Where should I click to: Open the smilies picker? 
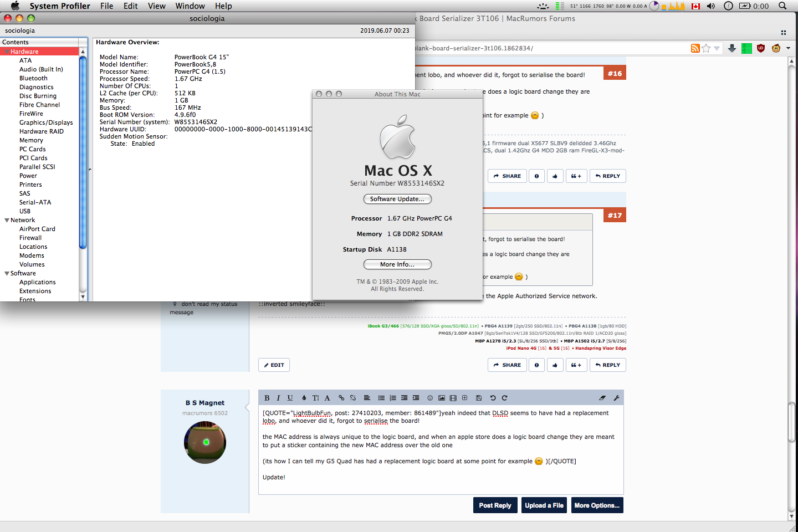(430, 398)
